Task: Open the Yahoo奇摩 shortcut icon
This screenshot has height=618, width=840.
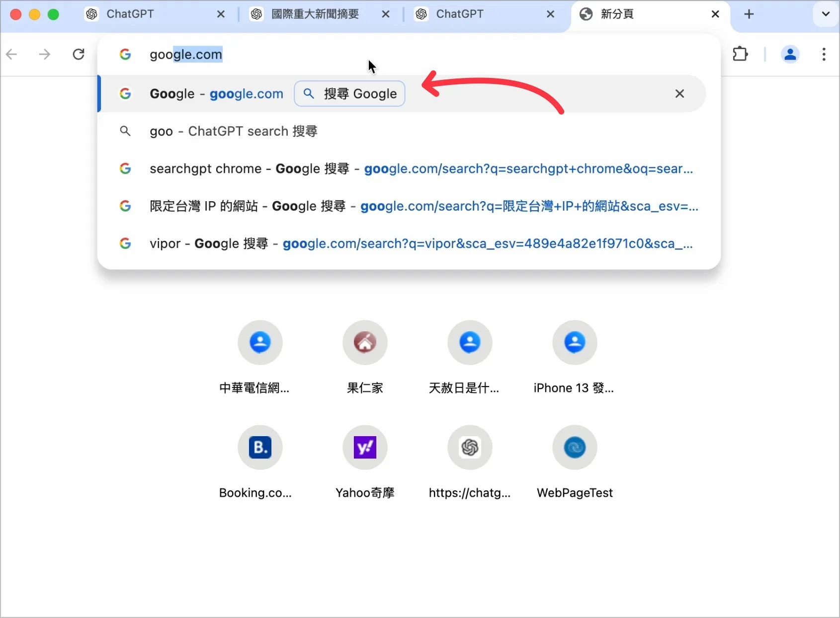Action: pyautogui.click(x=365, y=447)
